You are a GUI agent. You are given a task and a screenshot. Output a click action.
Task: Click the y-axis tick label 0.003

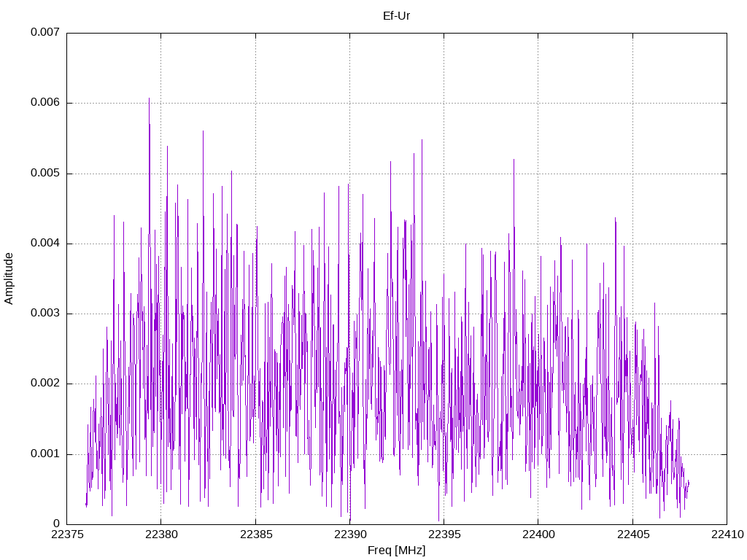(x=45, y=313)
